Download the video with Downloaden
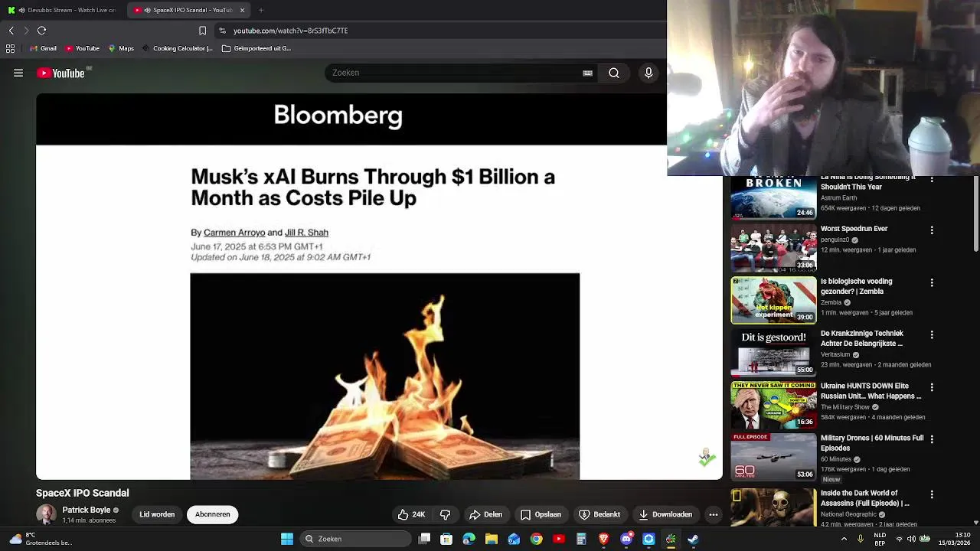This screenshot has height=551, width=980. pos(665,514)
